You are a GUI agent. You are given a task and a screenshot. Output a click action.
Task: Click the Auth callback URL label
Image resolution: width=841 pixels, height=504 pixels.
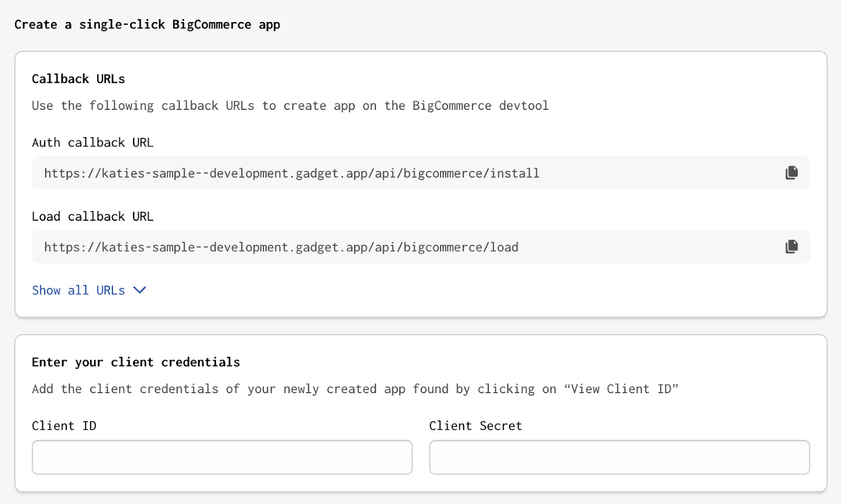[93, 142]
